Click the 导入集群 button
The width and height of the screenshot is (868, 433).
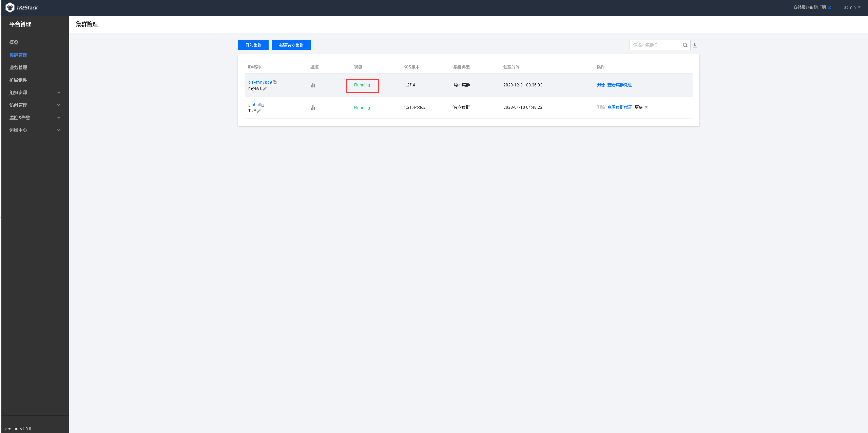(253, 45)
